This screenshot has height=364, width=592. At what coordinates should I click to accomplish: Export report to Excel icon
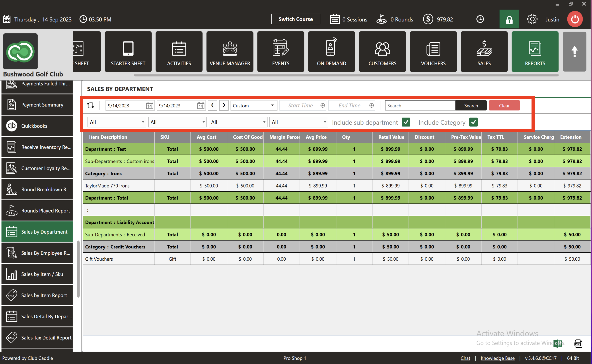[557, 343]
